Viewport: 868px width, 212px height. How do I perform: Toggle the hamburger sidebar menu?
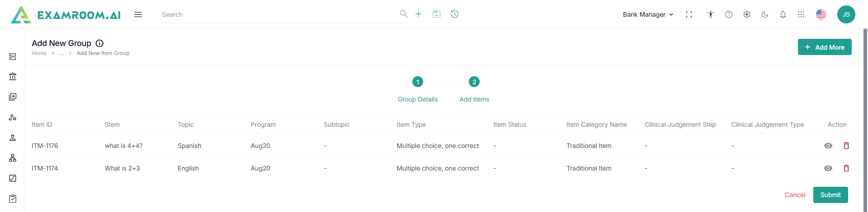[138, 14]
